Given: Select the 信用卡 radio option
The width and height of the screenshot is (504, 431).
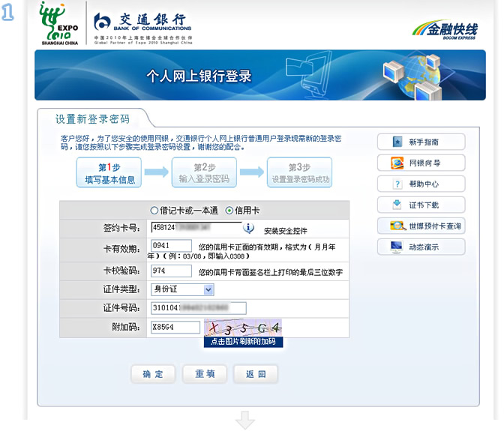Looking at the screenshot, I should (229, 211).
